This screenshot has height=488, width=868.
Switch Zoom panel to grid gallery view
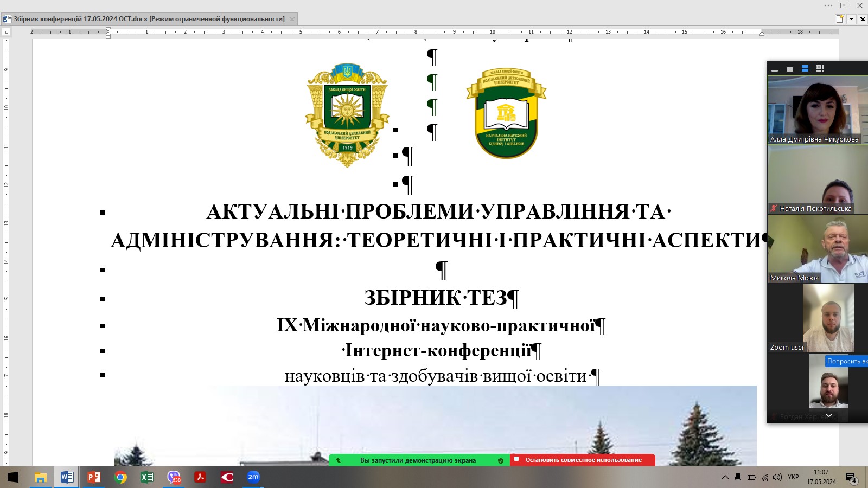pyautogui.click(x=820, y=69)
